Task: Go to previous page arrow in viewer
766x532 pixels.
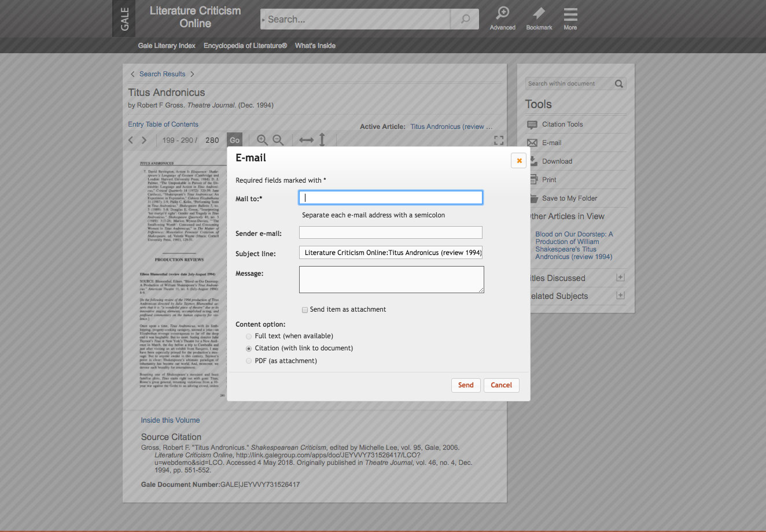Action: point(131,140)
